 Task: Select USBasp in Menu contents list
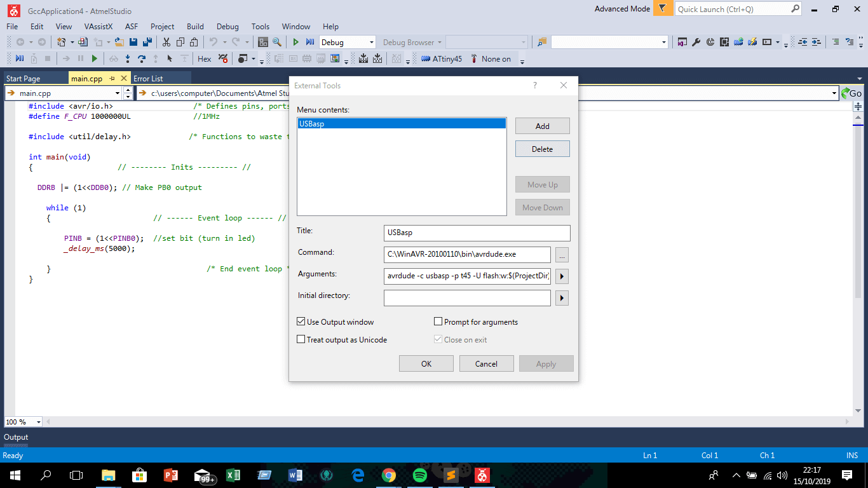coord(402,124)
